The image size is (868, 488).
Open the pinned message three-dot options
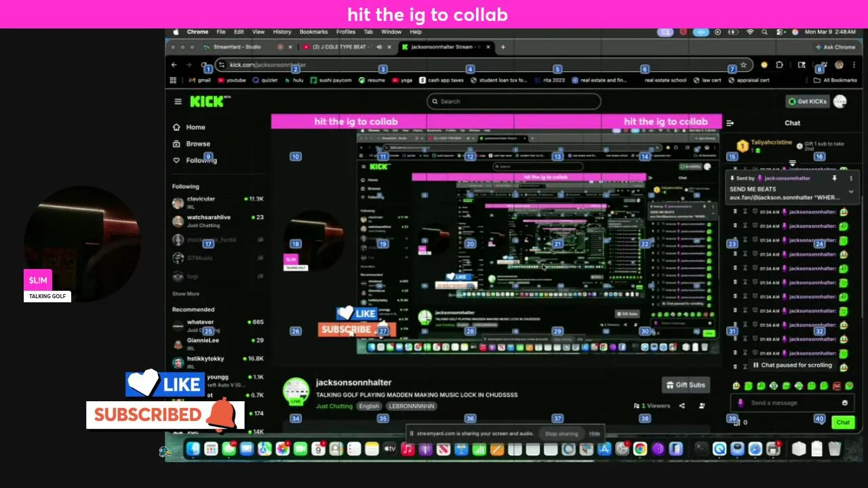(x=851, y=178)
